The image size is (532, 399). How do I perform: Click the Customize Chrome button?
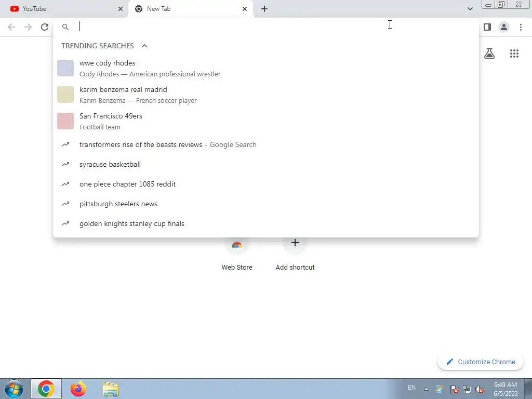tap(481, 362)
